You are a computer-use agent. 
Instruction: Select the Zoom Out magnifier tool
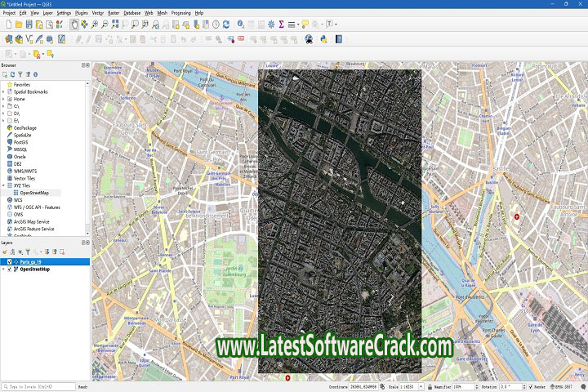[105, 24]
